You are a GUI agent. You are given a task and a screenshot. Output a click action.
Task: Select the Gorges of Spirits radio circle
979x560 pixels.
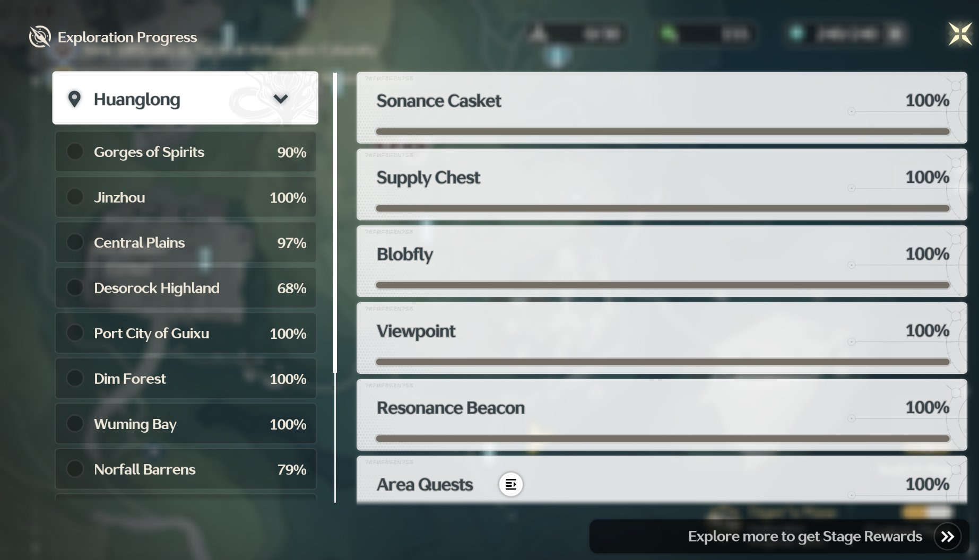coord(75,152)
